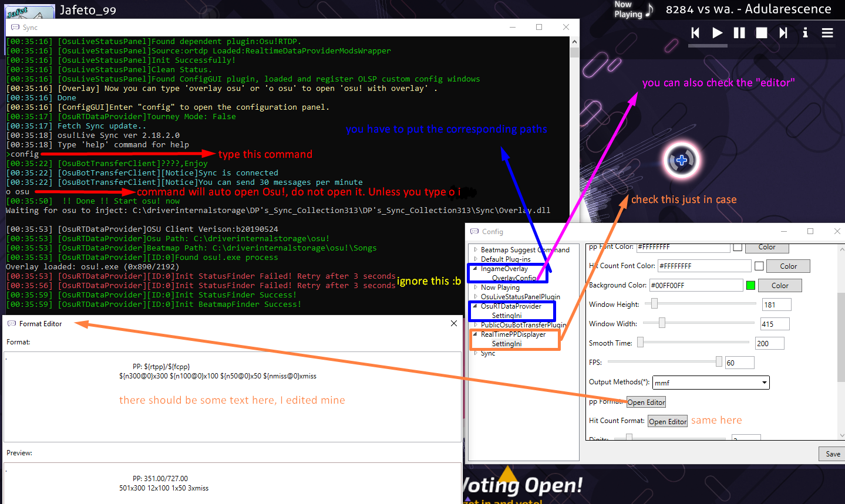Expand PublicOsuBotTransferPlugin tree node
The width and height of the screenshot is (845, 504).
[x=476, y=324]
